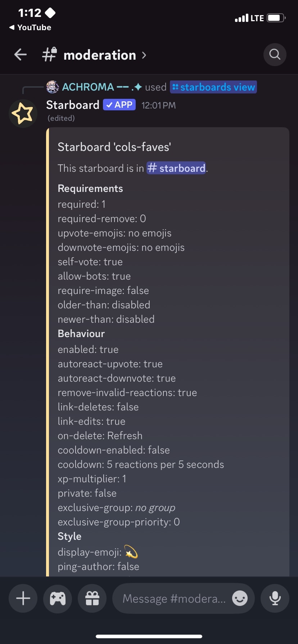Image resolution: width=298 pixels, height=644 pixels.
Task: Focus the Message #moderation text field
Action: 174,598
